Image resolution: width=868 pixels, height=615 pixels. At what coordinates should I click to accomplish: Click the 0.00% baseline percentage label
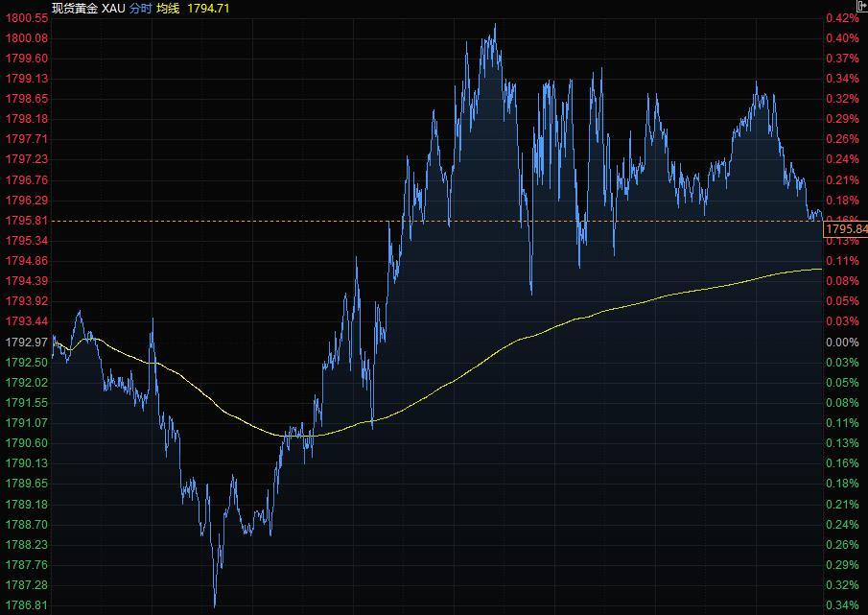(841, 343)
